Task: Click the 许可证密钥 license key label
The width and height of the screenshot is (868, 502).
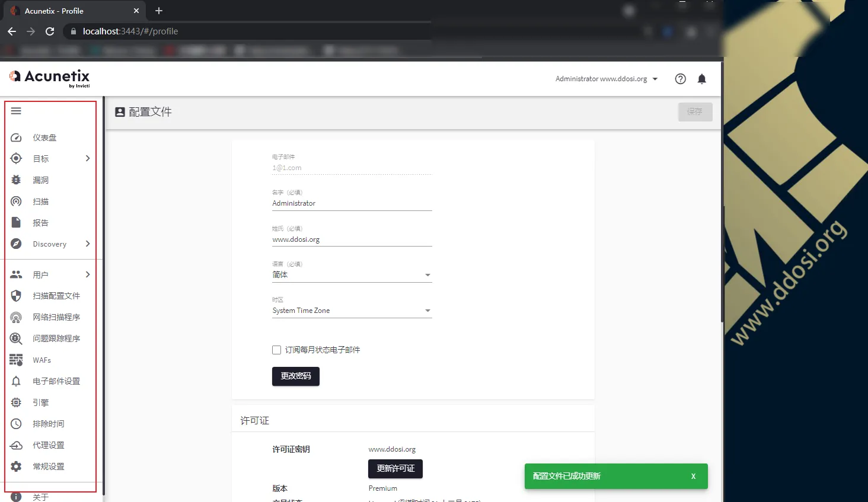Action: point(291,449)
